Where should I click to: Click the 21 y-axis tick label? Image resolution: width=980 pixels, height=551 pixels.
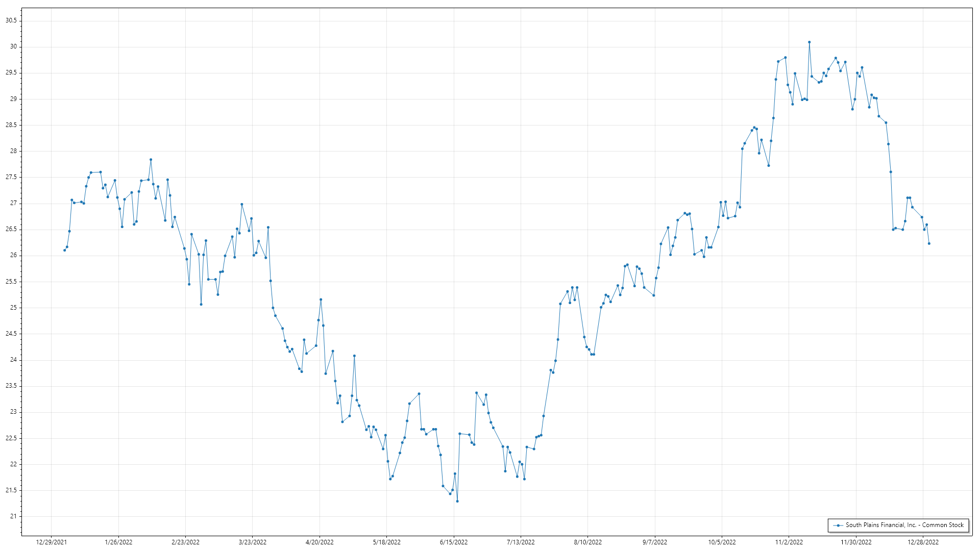(14, 516)
